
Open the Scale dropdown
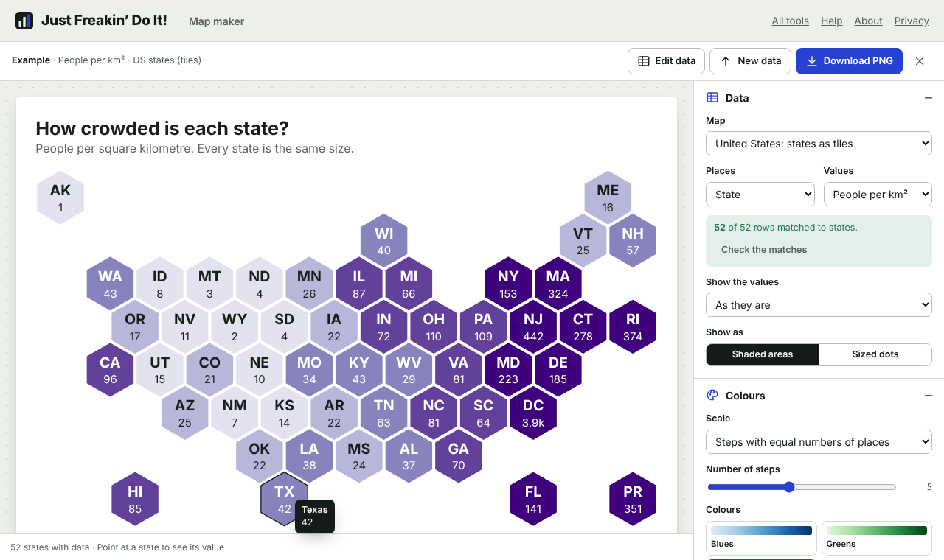[x=819, y=442]
